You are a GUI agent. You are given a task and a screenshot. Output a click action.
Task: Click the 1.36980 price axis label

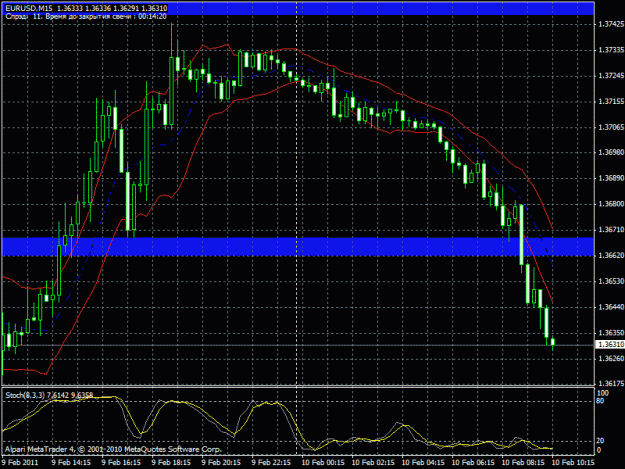(x=611, y=153)
